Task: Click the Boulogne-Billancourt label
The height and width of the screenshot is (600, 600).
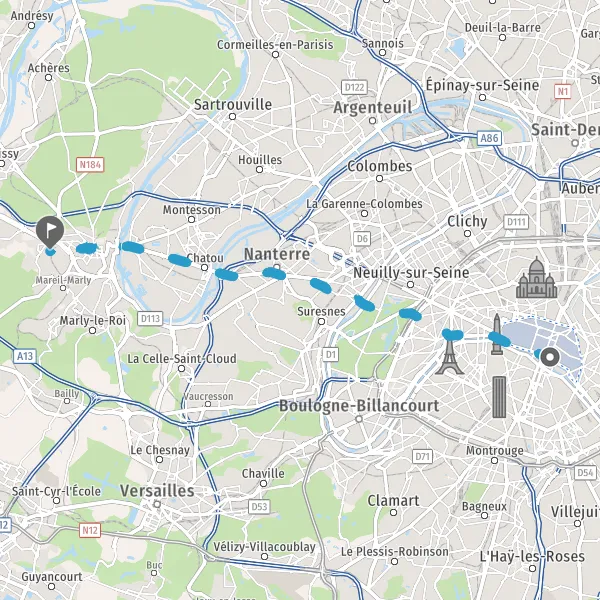Action: point(359,406)
